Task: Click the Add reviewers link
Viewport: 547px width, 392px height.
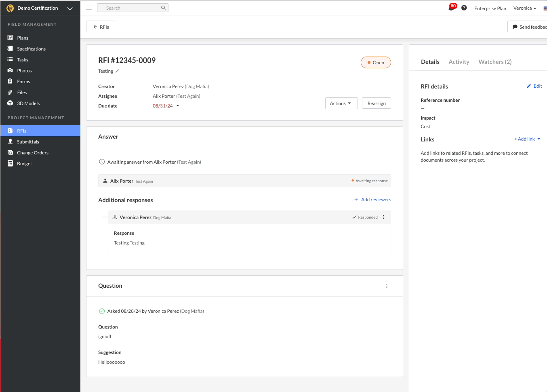Action: click(372, 200)
